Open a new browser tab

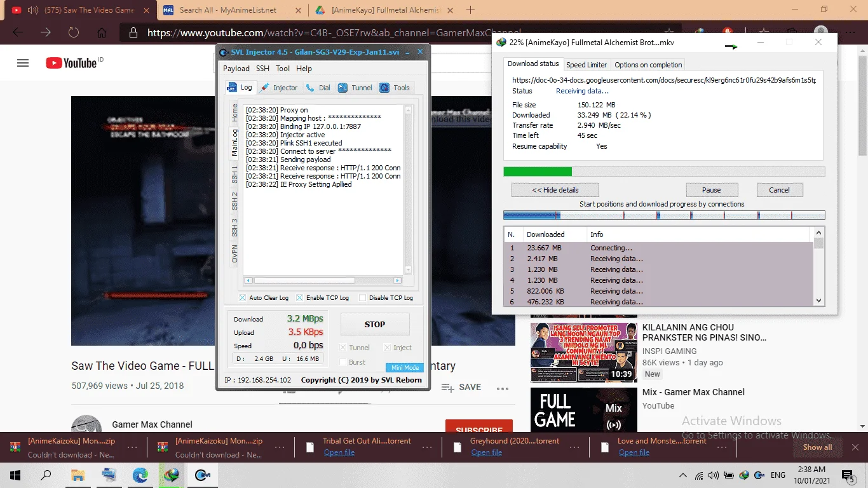pyautogui.click(x=471, y=10)
